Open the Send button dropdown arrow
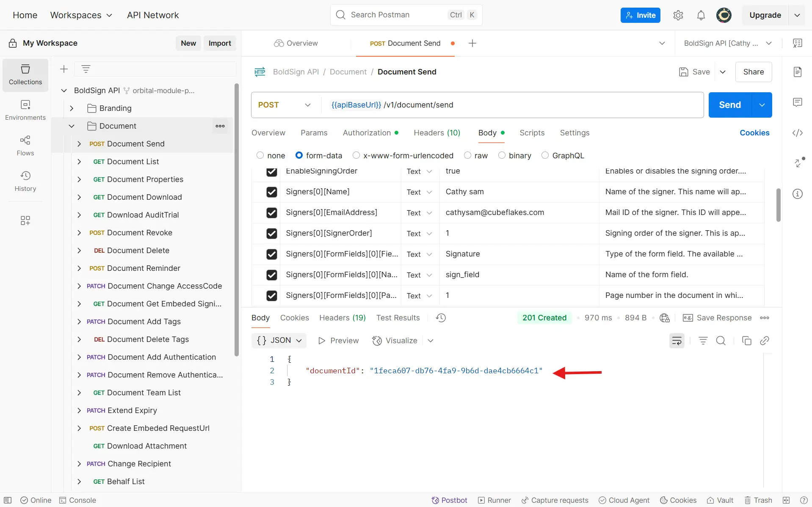 (762, 105)
